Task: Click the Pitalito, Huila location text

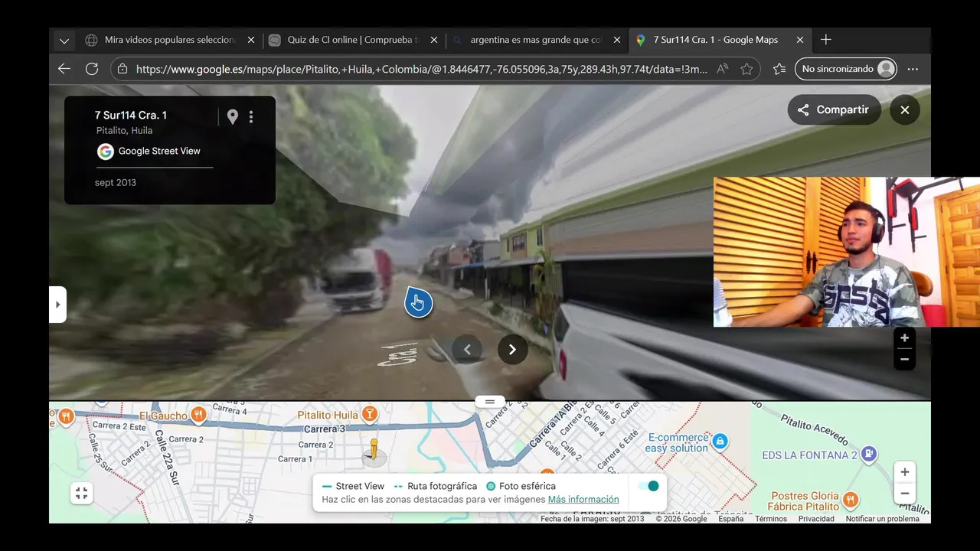Action: 124,131
